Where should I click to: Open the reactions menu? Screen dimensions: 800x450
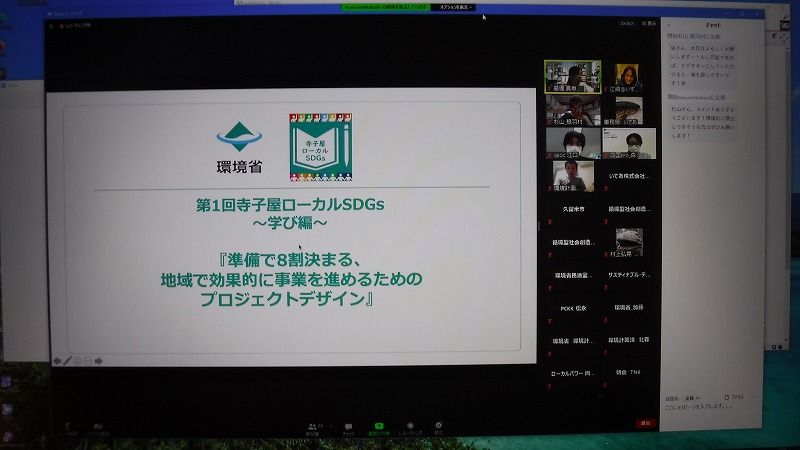[438, 429]
